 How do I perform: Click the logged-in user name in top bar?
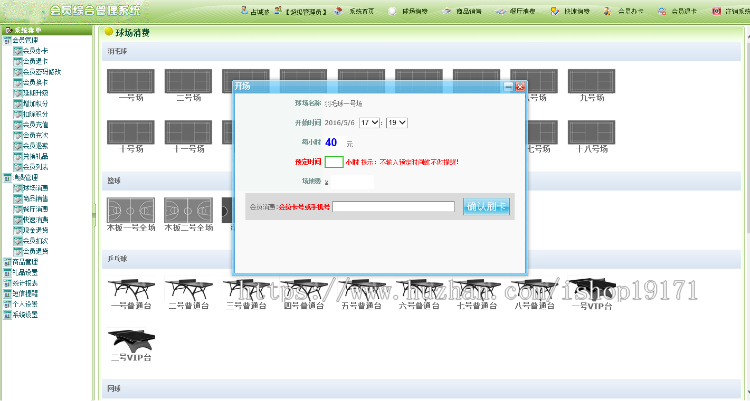point(260,11)
